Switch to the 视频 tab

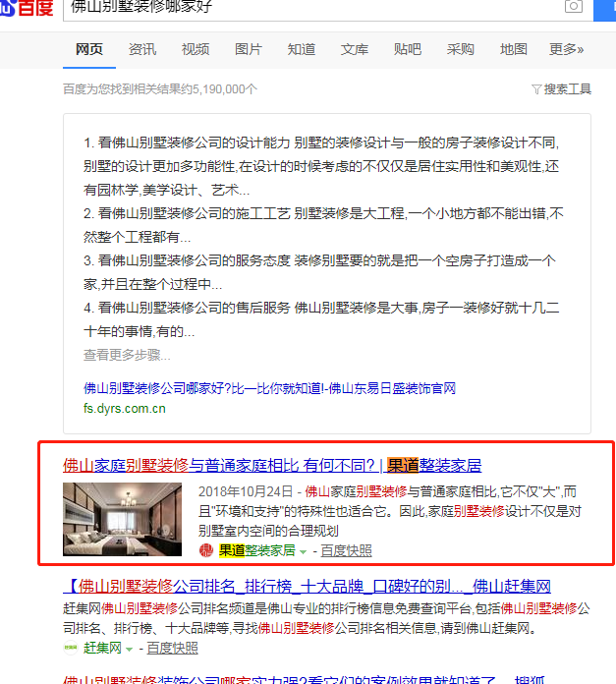click(x=196, y=49)
